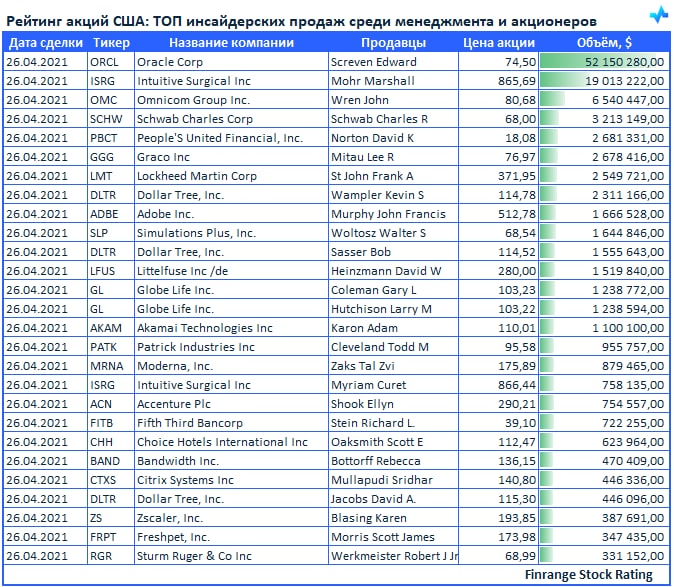This screenshot has height=587, width=674.
Task: Select the 'Продавцы' column header
Action: coord(393,43)
